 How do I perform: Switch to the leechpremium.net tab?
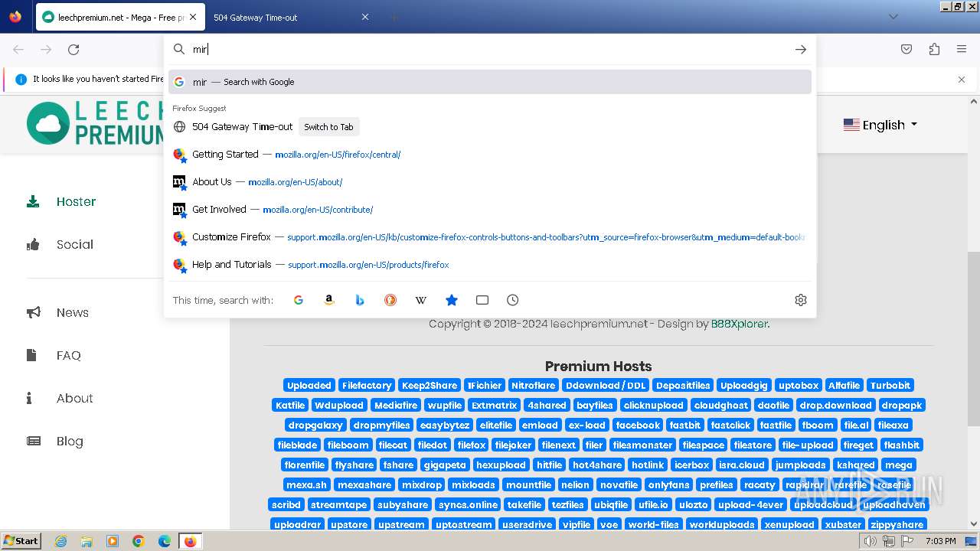point(120,17)
